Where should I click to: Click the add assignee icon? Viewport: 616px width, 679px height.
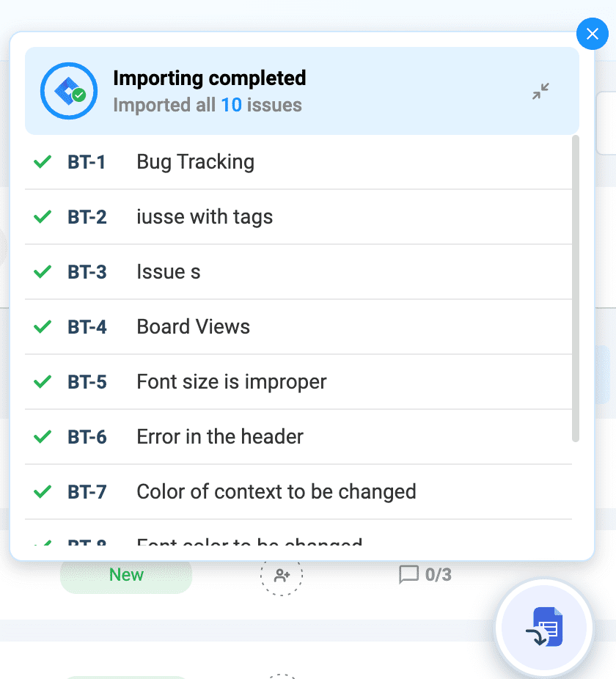point(282,575)
